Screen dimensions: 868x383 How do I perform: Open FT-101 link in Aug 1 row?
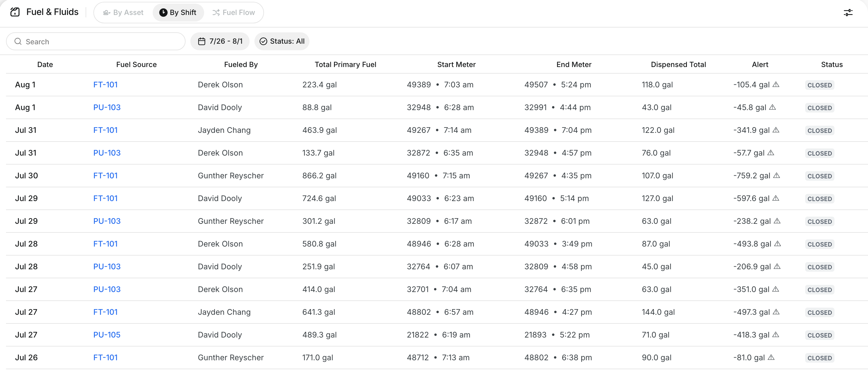click(105, 85)
